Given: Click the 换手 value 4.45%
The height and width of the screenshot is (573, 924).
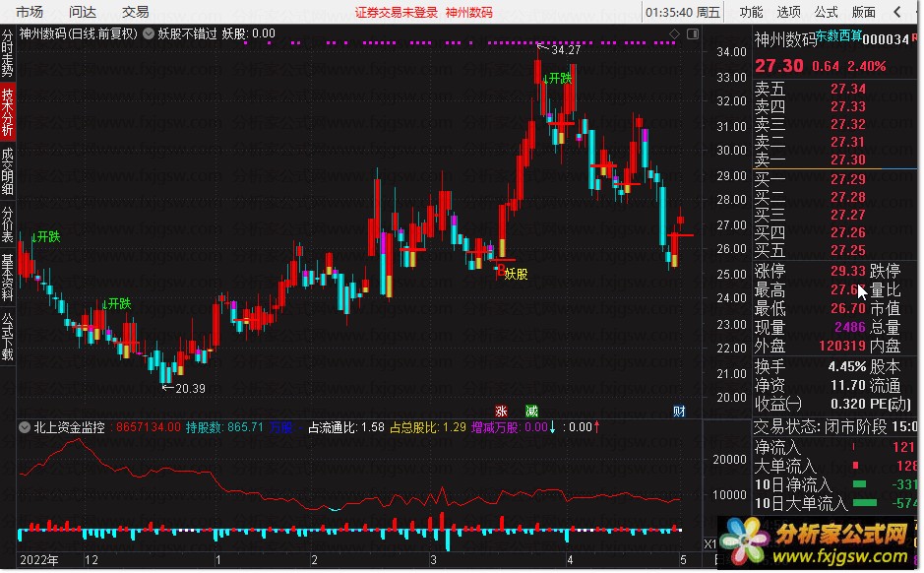Looking at the screenshot, I should 847,366.
